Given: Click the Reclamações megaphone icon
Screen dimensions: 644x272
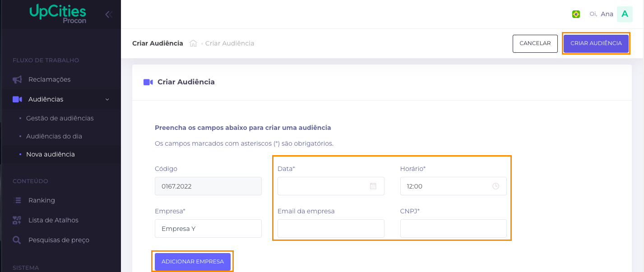Looking at the screenshot, I should [17, 79].
